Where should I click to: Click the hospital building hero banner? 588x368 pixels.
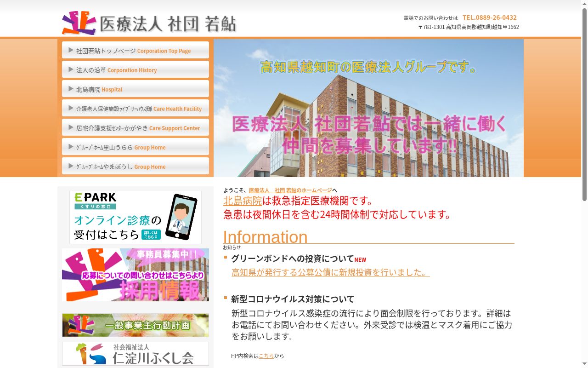pos(368,108)
